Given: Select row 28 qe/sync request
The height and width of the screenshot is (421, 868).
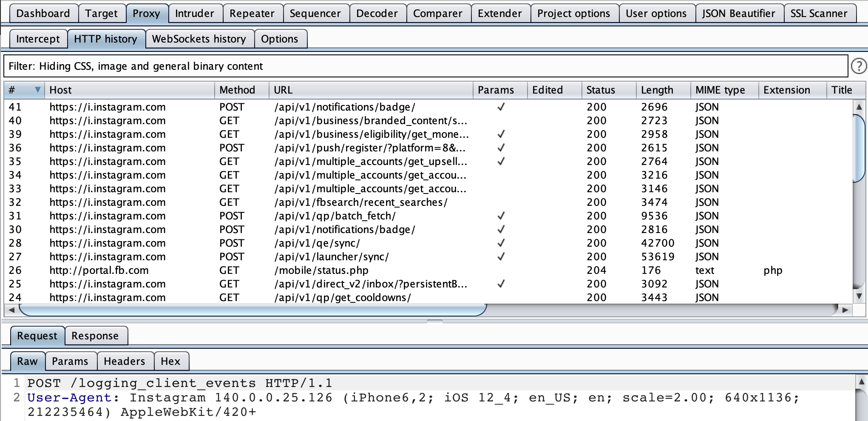Looking at the screenshot, I should tap(428, 243).
